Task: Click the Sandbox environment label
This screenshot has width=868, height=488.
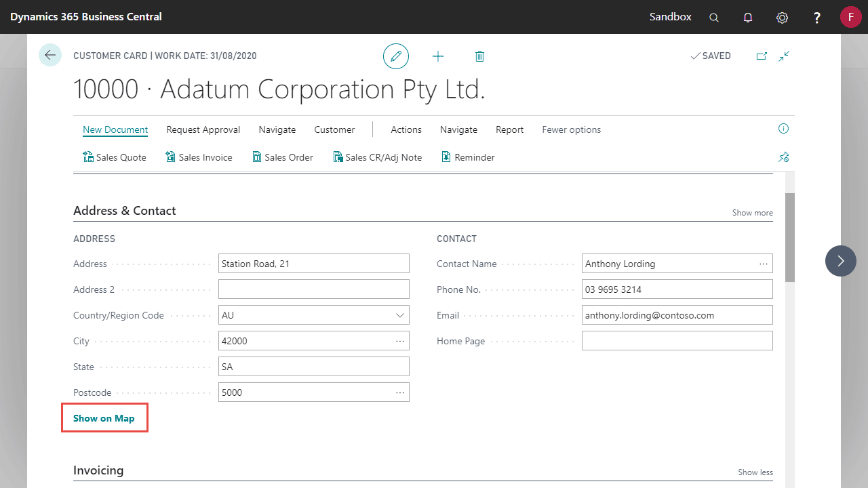Action: 671,17
